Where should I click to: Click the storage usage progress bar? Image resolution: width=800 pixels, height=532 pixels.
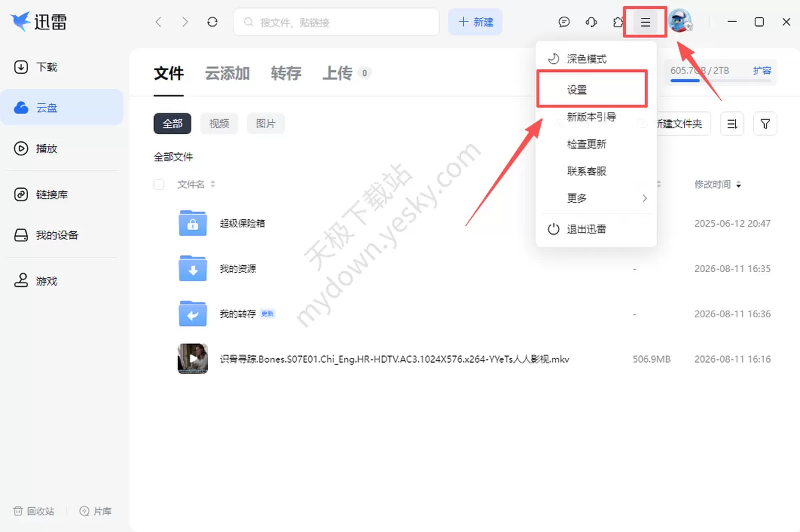(720, 81)
